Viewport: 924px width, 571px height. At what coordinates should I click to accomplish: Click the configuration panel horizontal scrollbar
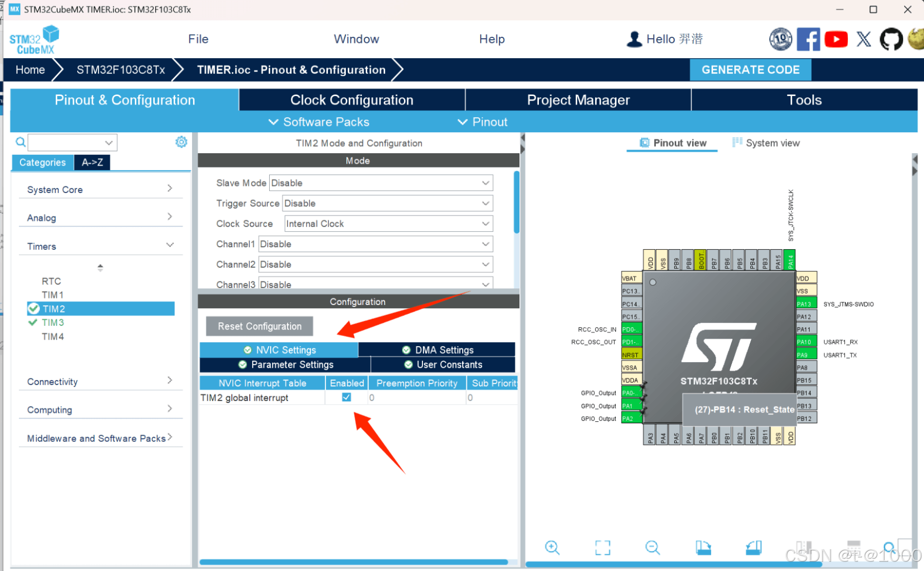[x=354, y=562]
